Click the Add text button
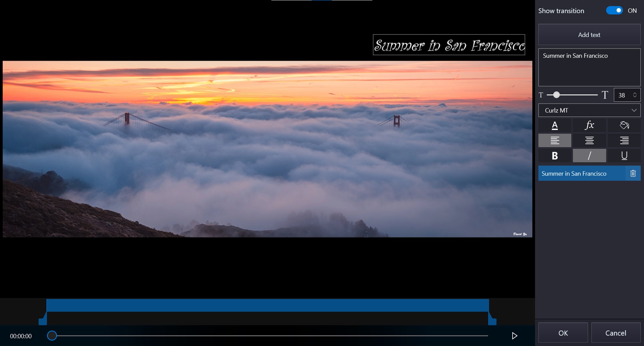 click(589, 35)
